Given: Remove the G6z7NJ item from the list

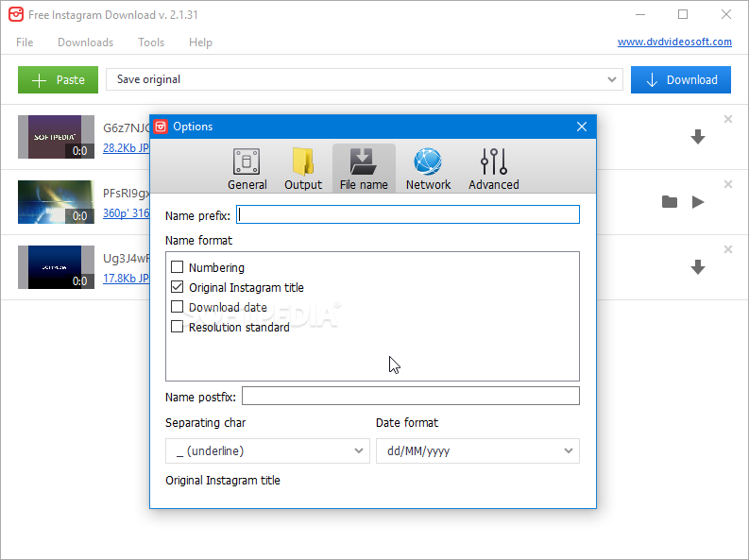Looking at the screenshot, I should tap(728, 119).
